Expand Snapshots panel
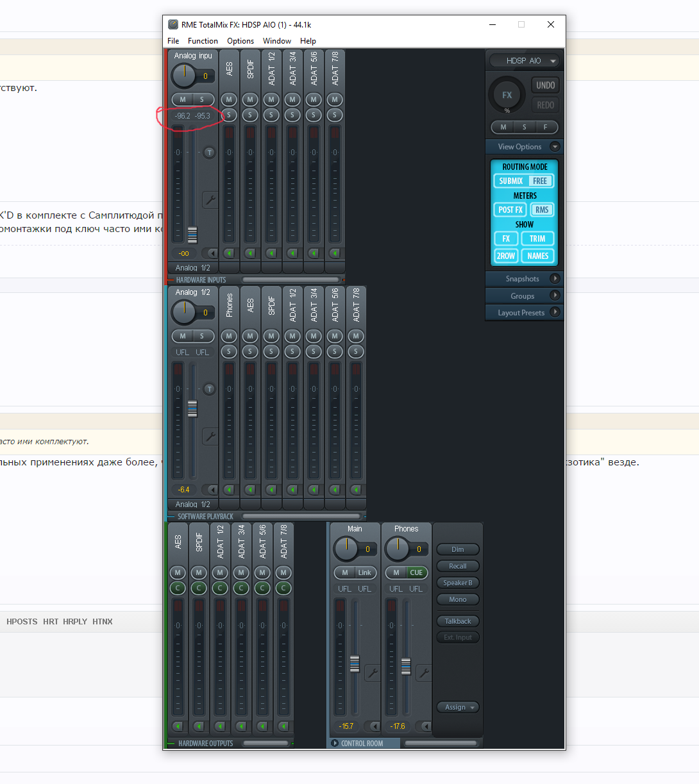 [555, 279]
